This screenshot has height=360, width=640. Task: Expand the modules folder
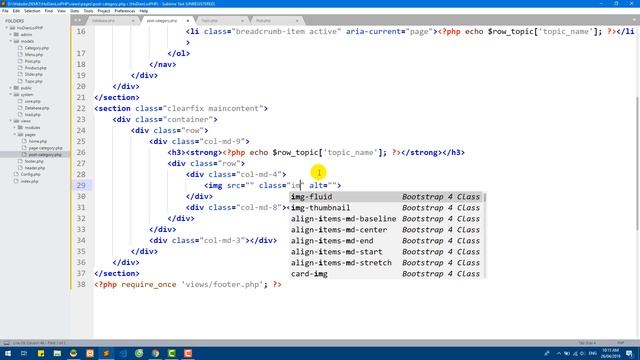tap(15, 128)
